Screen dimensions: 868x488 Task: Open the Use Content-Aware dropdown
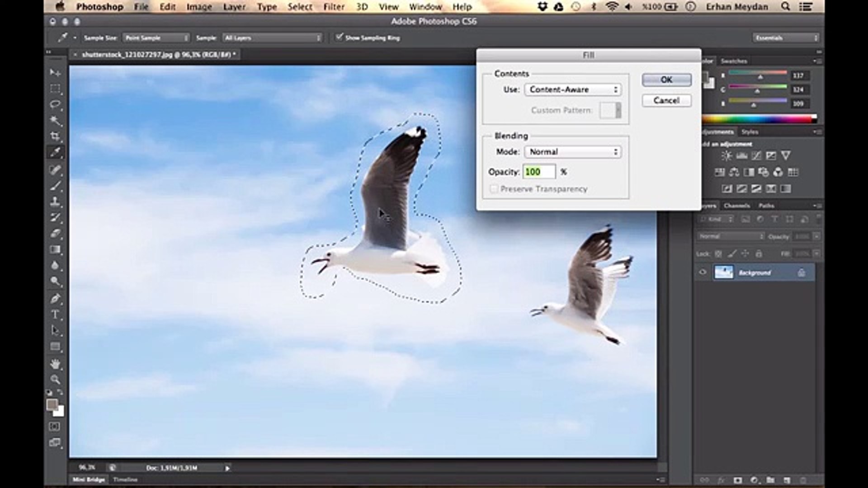point(572,89)
